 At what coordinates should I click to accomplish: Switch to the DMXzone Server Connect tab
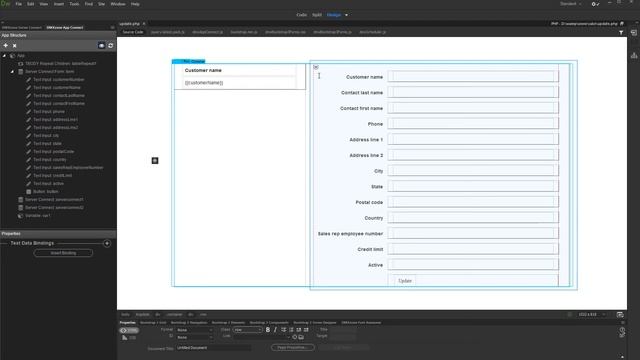[x=22, y=28]
